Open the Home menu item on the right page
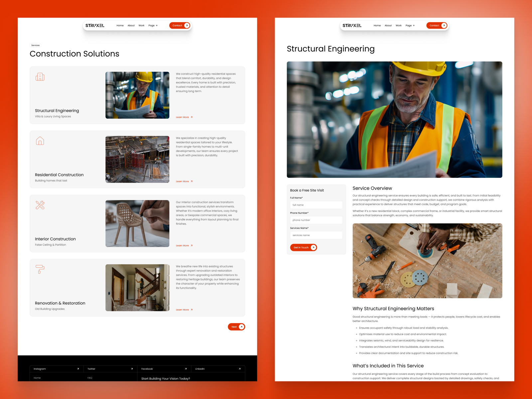The height and width of the screenshot is (399, 532). click(x=377, y=26)
